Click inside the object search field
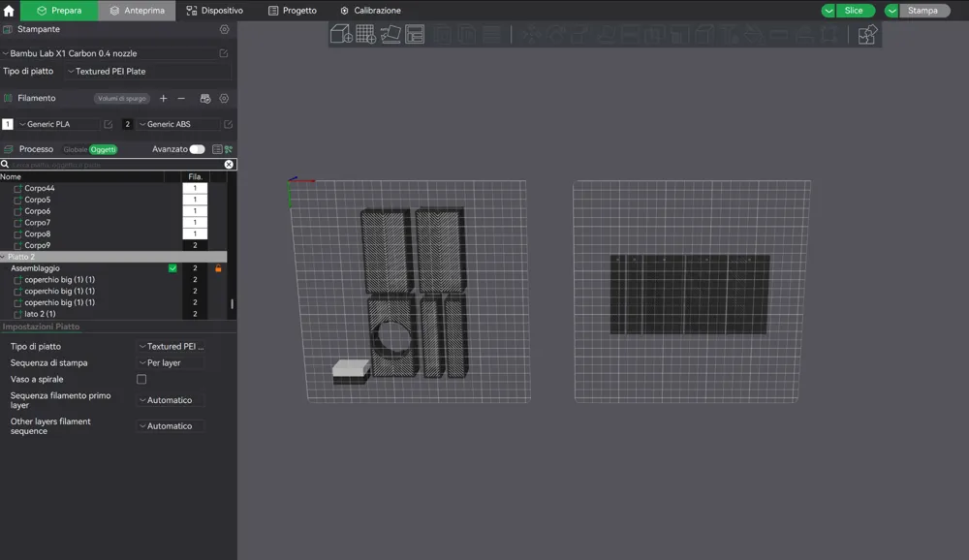The height and width of the screenshot is (560, 969). coord(116,165)
